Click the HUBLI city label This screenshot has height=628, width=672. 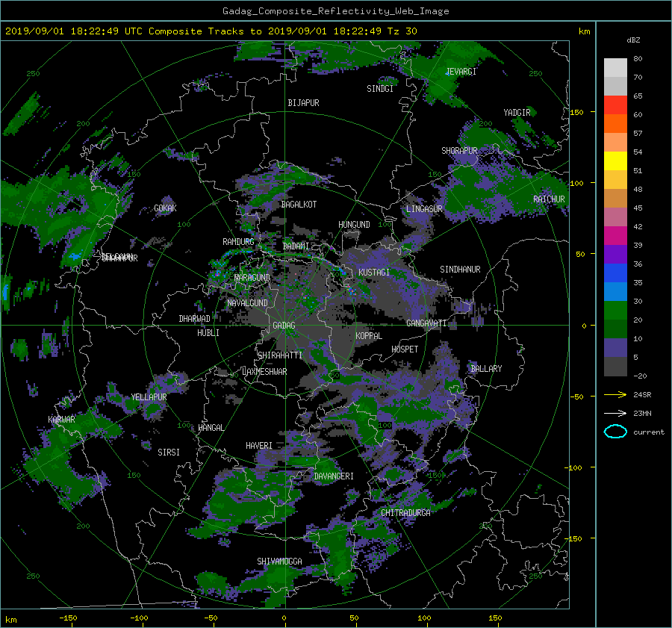[208, 333]
